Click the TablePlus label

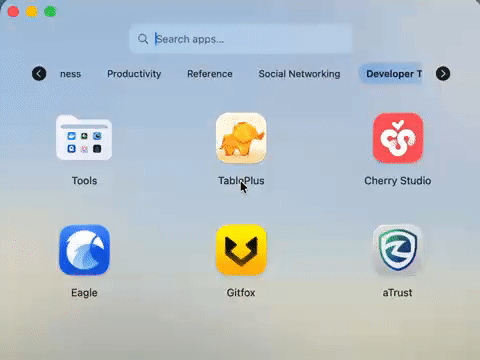pyautogui.click(x=241, y=181)
